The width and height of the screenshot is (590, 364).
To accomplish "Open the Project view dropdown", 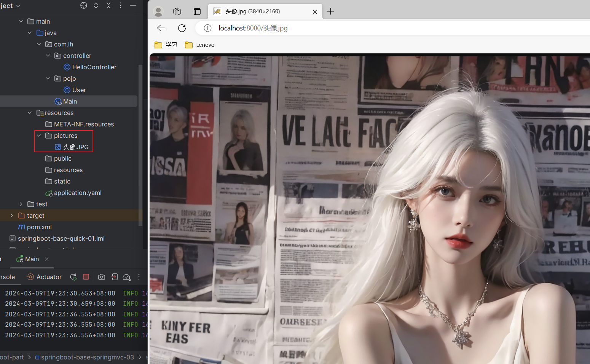I will [10, 6].
